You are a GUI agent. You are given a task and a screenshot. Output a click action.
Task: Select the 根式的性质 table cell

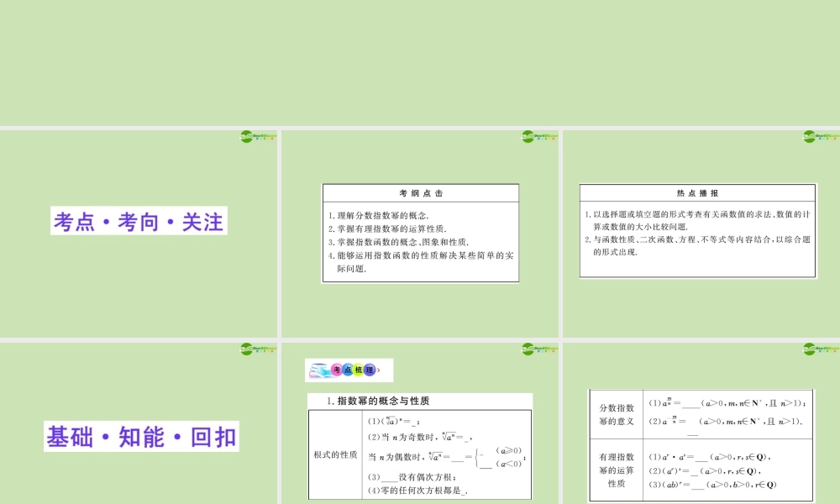tap(335, 454)
